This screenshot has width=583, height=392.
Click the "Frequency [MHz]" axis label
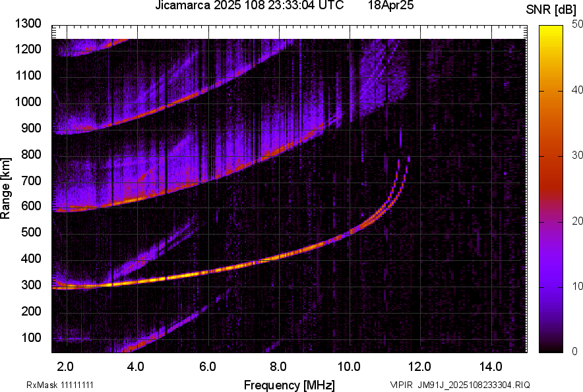coord(290,385)
